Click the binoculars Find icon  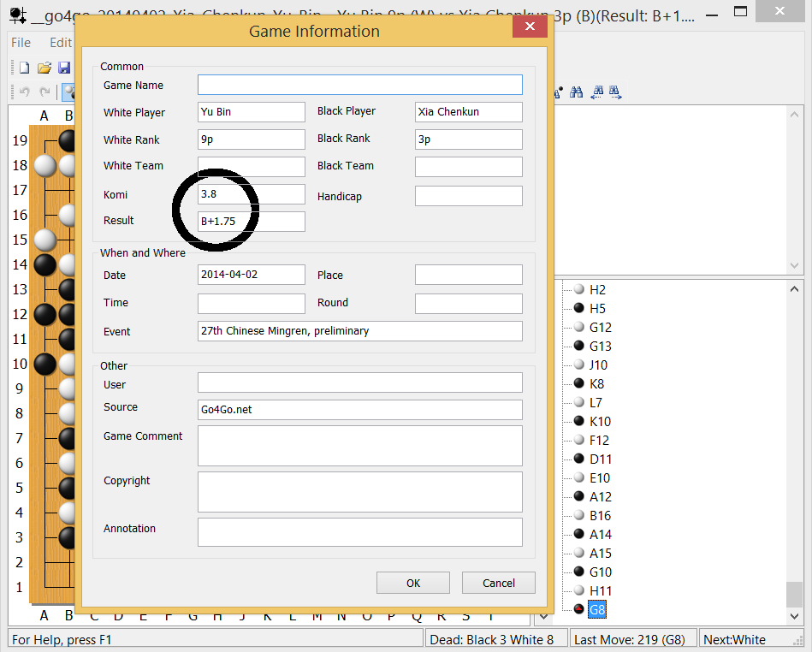point(577,92)
